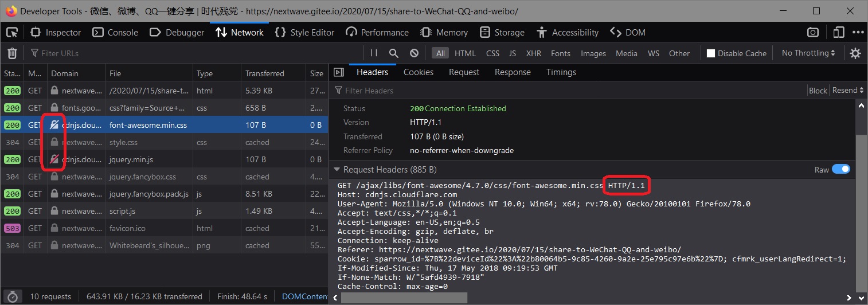Switch to the Request tab
The width and height of the screenshot is (868, 305).
point(464,72)
